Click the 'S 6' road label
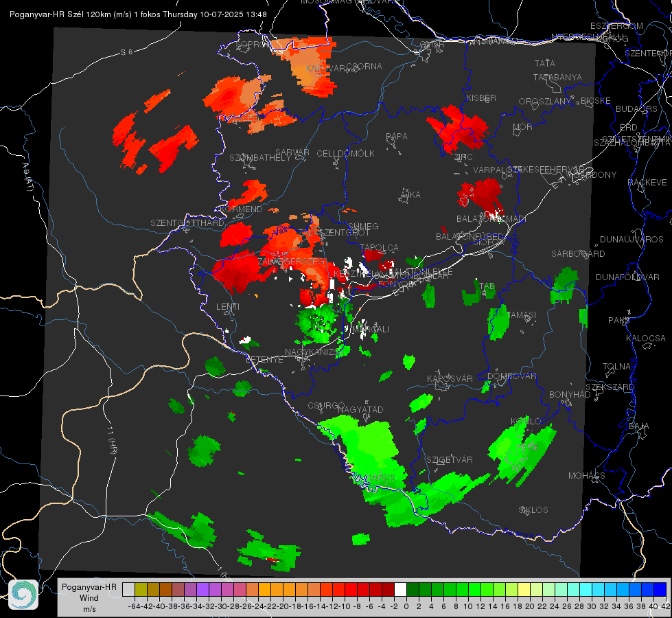The height and width of the screenshot is (618, 672). (126, 52)
